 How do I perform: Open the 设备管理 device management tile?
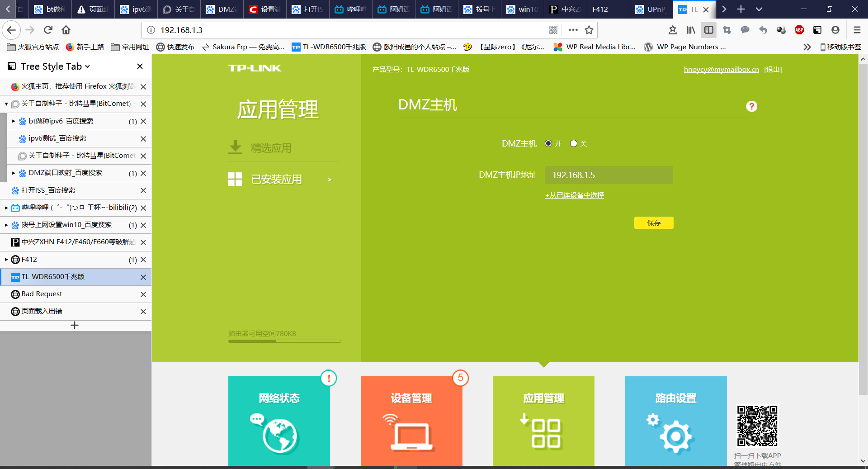411,421
